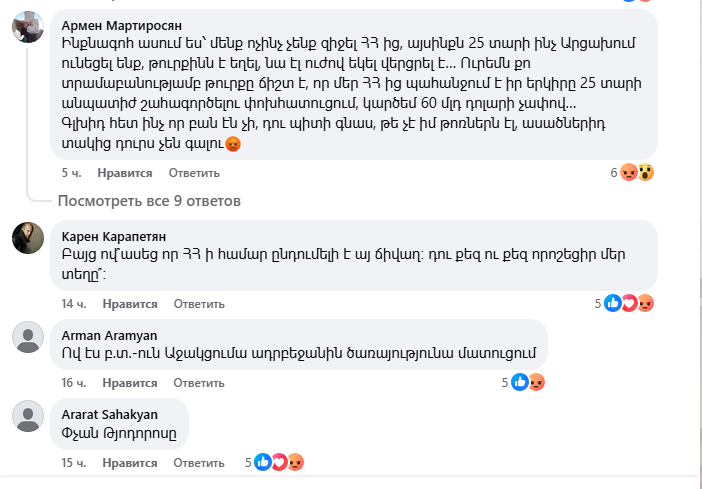Viewport: 702px width, 489px height.
Task: Open Arman Aramyan's profile name link
Action: pos(110,335)
